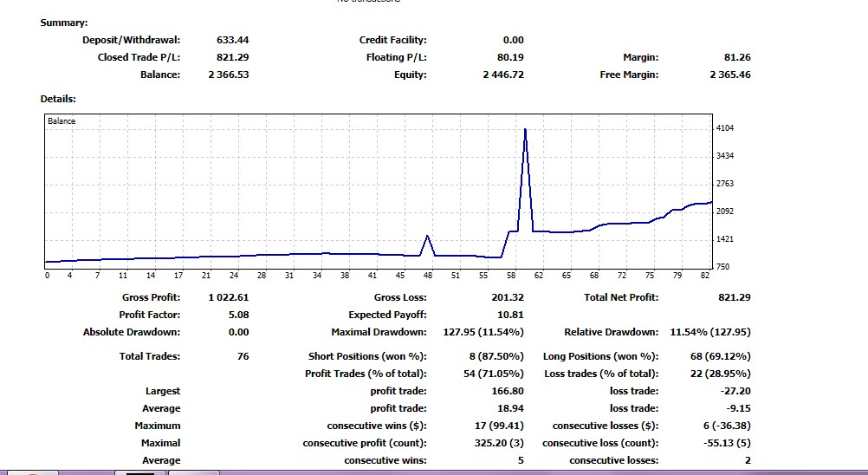Click the 750 y-axis label
This screenshot has height=475, width=868.
coord(722,266)
